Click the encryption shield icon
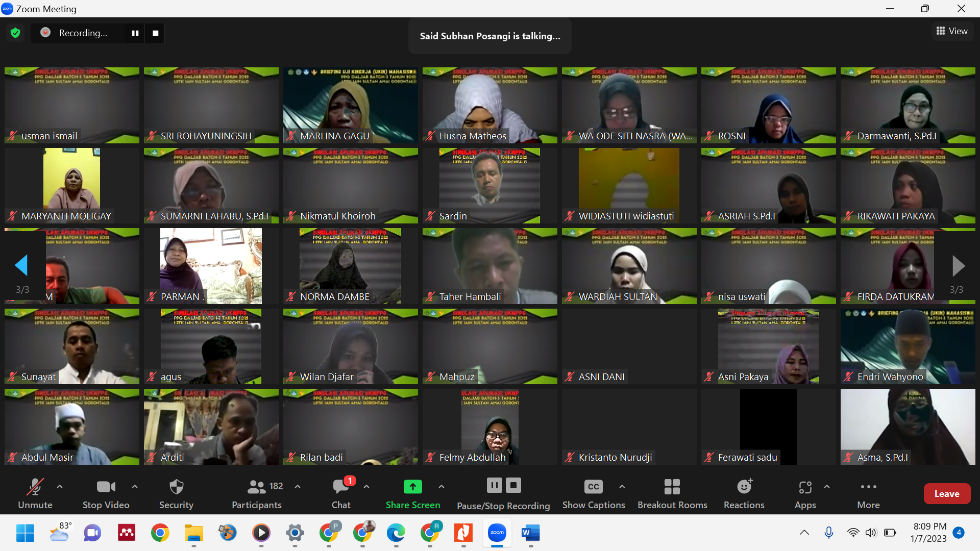 pos(15,33)
